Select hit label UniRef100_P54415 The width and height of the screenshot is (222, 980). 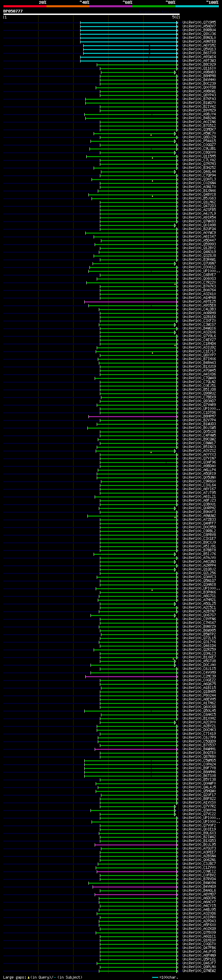click(x=199, y=141)
